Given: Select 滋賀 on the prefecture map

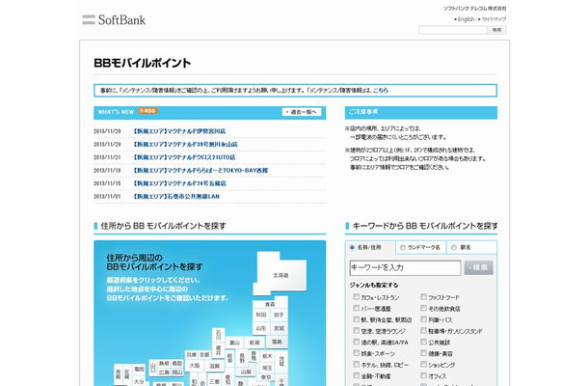Looking at the screenshot, I should (x=215, y=366).
